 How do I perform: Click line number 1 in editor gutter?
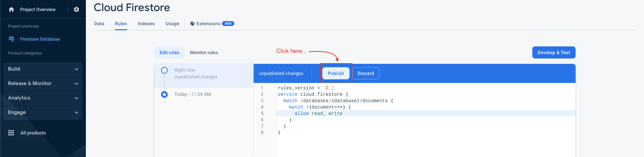click(262, 88)
